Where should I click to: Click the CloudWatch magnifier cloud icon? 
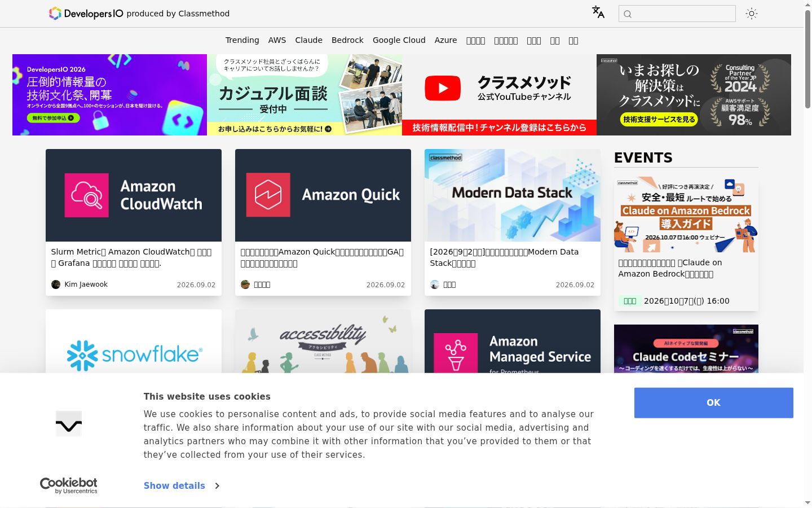(x=87, y=195)
